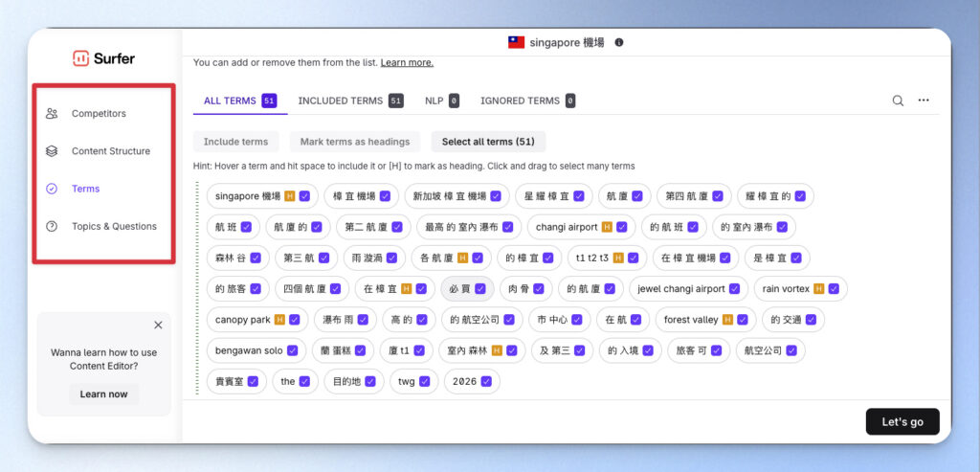Click the Competitors people icon
Image resolution: width=980 pixels, height=472 pixels.
(x=52, y=114)
